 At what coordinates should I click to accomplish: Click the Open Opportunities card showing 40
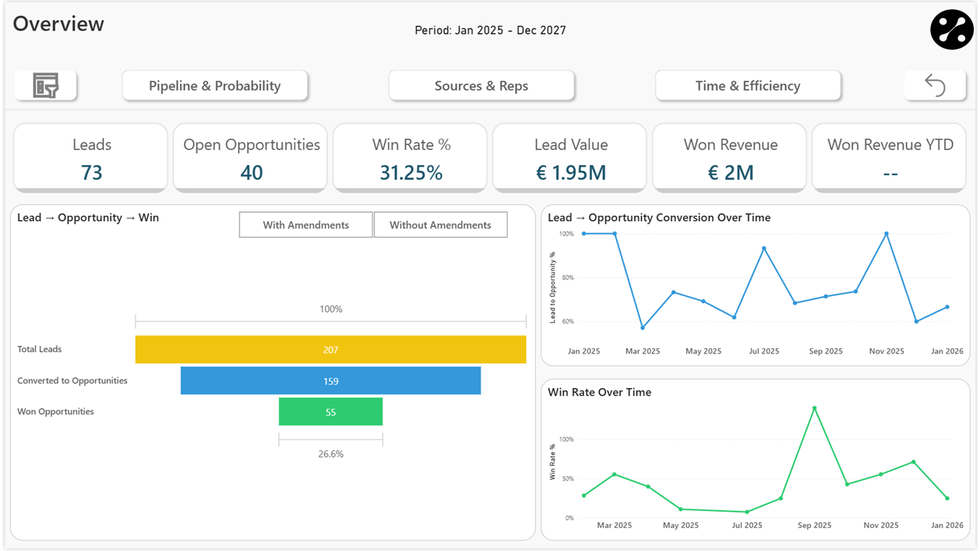pyautogui.click(x=250, y=157)
